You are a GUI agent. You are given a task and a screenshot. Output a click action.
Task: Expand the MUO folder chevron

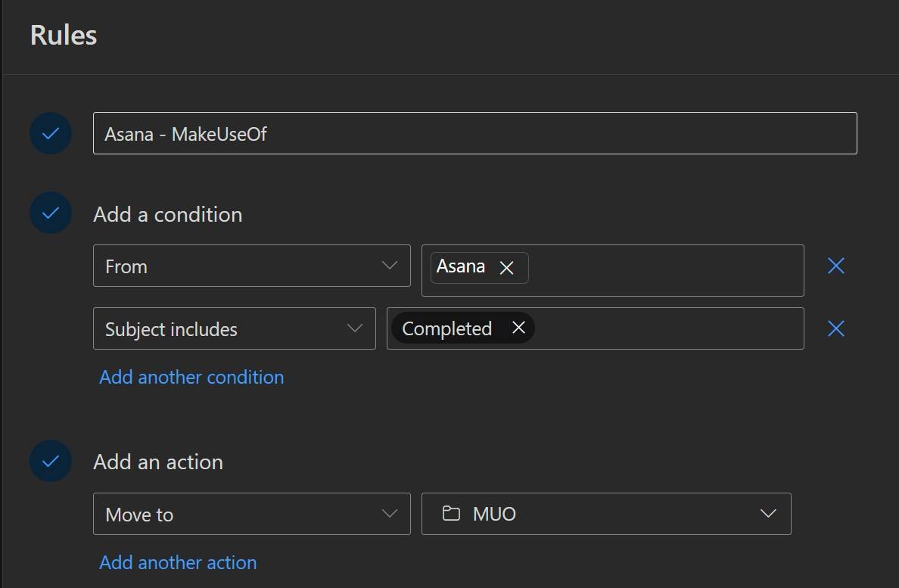[x=768, y=514]
